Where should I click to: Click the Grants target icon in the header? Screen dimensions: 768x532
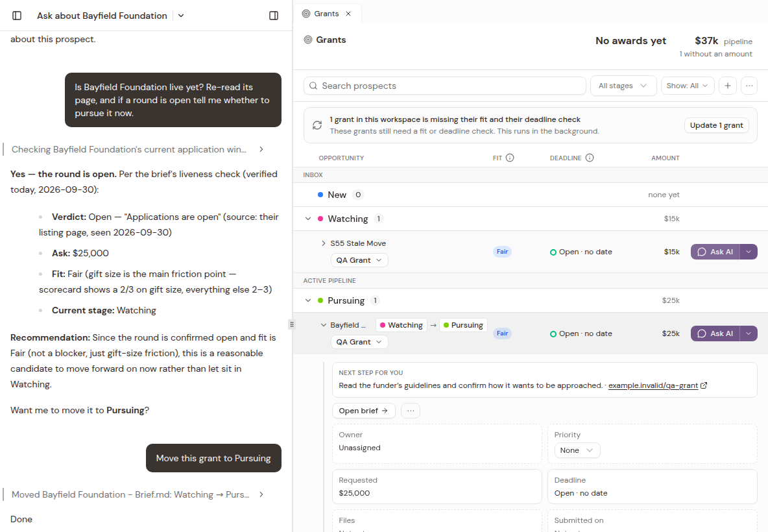(x=308, y=40)
